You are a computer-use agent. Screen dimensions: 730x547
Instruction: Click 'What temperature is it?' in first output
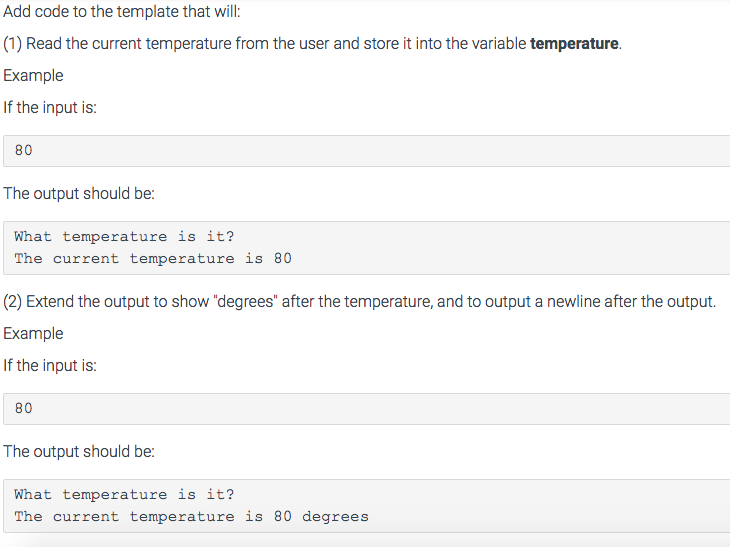coord(124,236)
